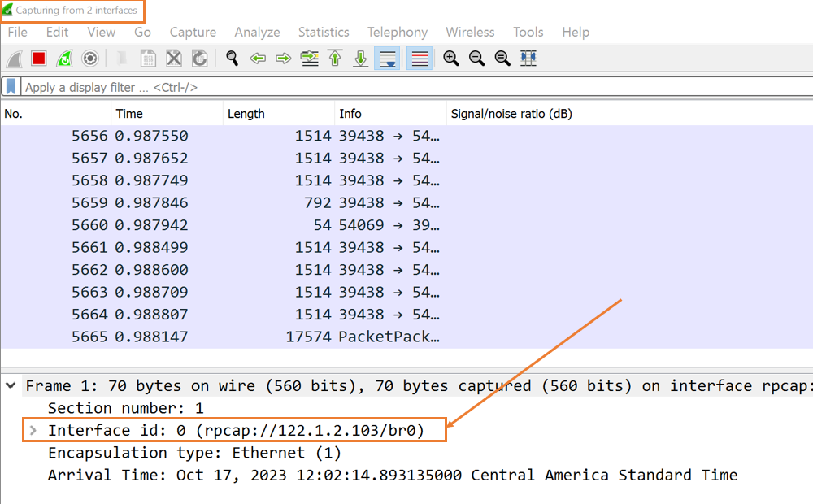813x504 pixels.
Task: Click the display filter bookmark icon
Action: (11, 87)
